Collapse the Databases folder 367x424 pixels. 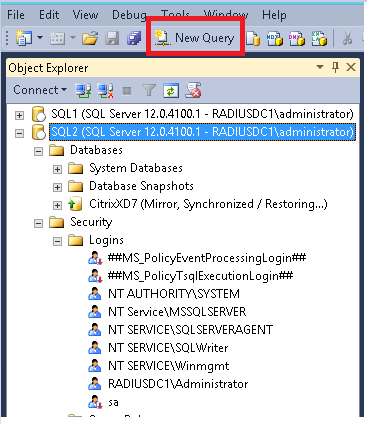[x=38, y=151]
